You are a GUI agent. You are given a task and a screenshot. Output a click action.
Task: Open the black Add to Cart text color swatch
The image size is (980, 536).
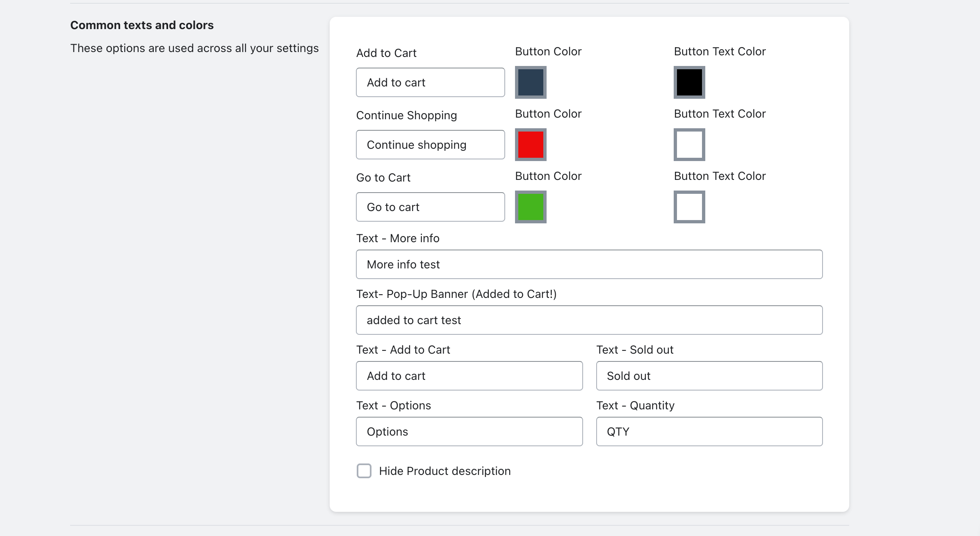pyautogui.click(x=689, y=82)
